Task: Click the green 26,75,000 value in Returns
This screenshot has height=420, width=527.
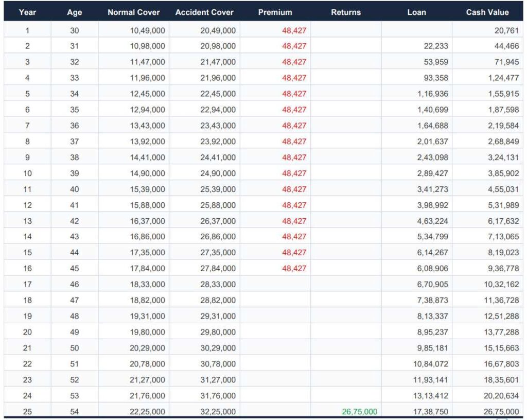Action: tap(359, 412)
